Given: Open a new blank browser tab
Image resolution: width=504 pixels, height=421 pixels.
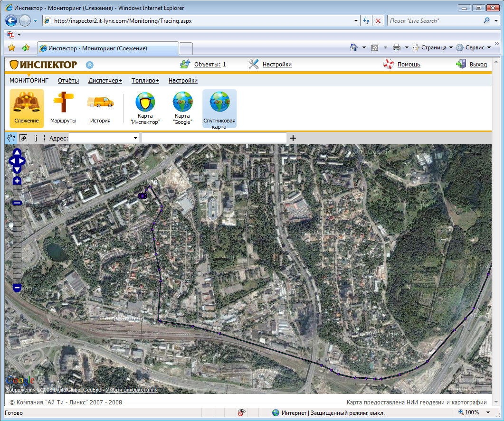Looking at the screenshot, I should tap(185, 49).
